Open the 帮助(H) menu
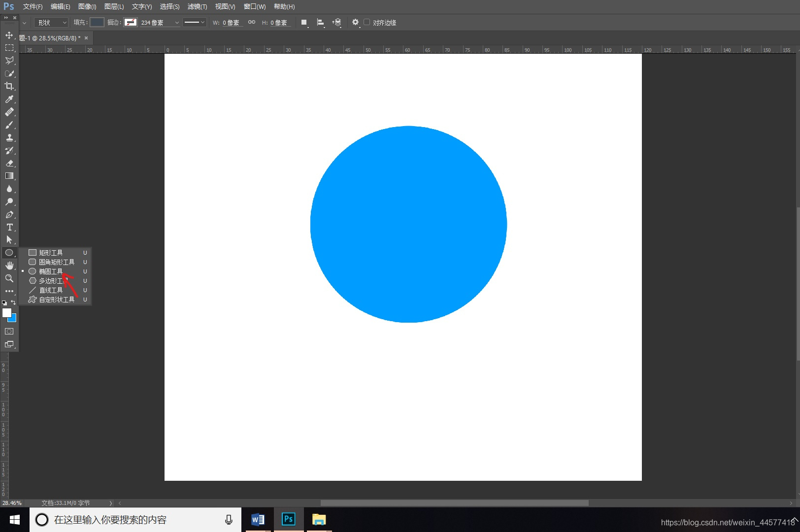Screen dimensions: 800x532 [x=284, y=7]
